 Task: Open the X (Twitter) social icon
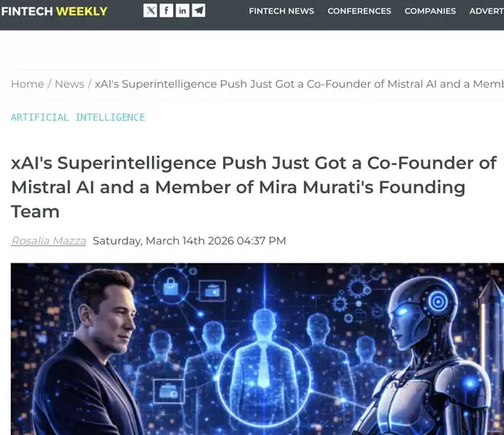click(150, 11)
